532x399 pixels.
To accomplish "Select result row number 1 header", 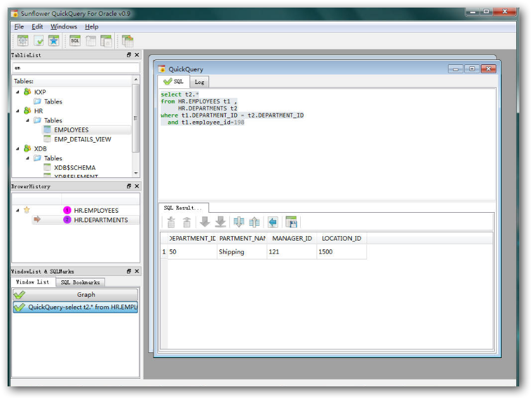I will [x=164, y=251].
